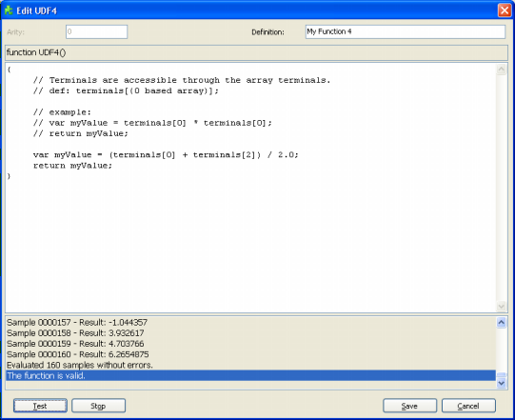Save the user defined function
The height and width of the screenshot is (420, 515).
point(409,406)
